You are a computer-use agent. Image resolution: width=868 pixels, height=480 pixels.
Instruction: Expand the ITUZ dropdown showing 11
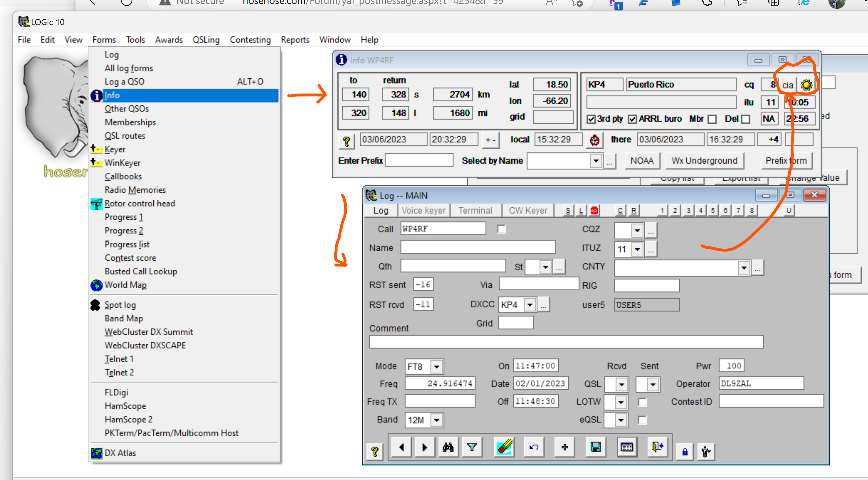point(637,250)
